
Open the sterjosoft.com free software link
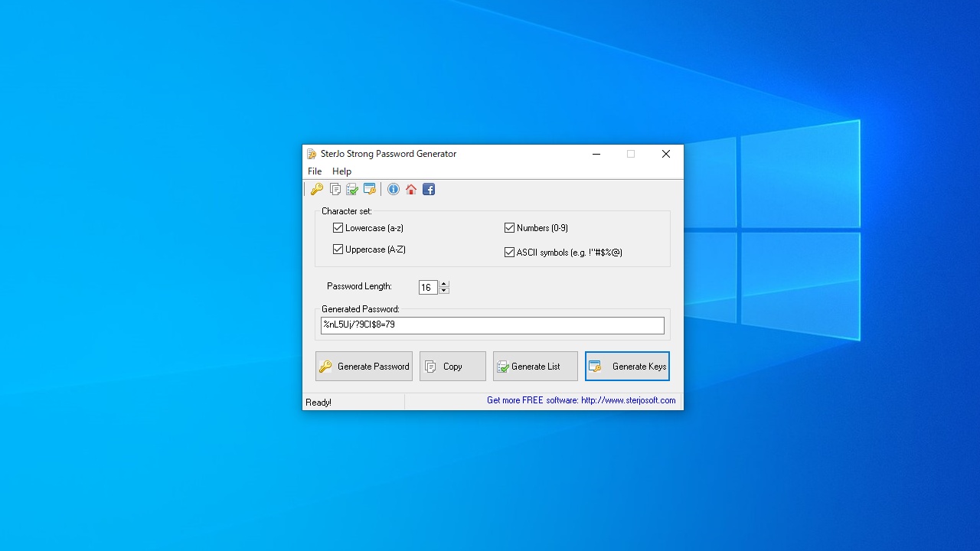pos(581,400)
